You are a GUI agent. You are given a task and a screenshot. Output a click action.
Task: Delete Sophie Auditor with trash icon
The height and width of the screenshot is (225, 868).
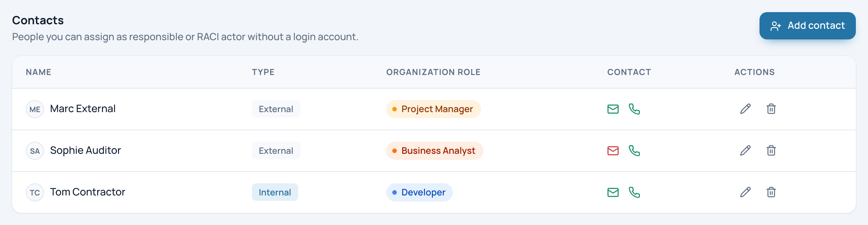click(x=771, y=151)
